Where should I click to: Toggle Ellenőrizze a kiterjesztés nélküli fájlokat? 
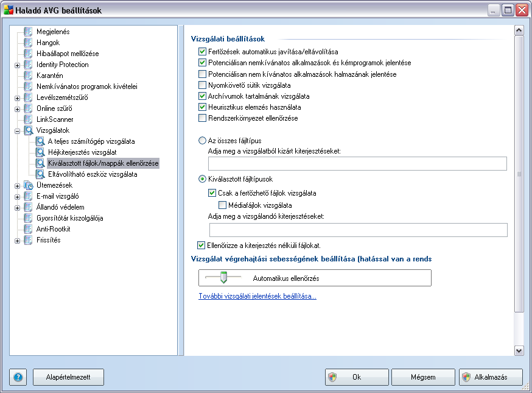coord(201,245)
